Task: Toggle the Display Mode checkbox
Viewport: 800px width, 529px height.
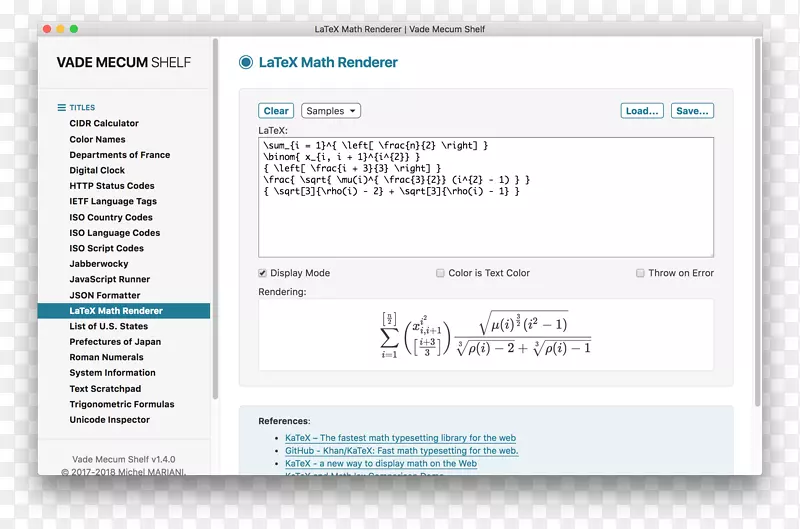Action: point(263,273)
